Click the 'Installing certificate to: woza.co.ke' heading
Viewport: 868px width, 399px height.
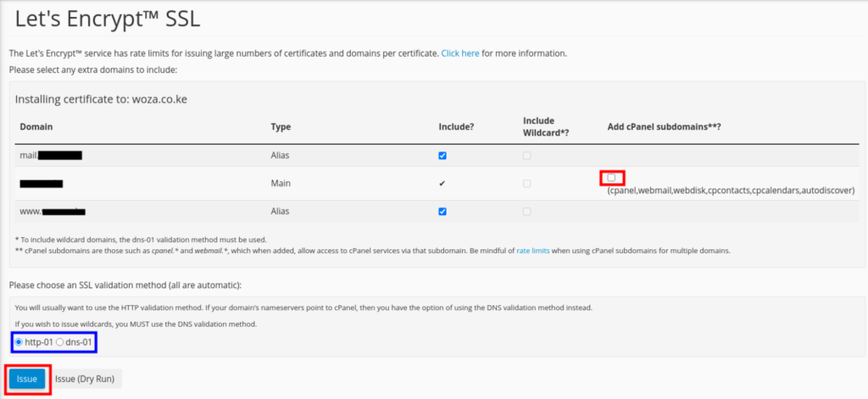[x=103, y=100]
